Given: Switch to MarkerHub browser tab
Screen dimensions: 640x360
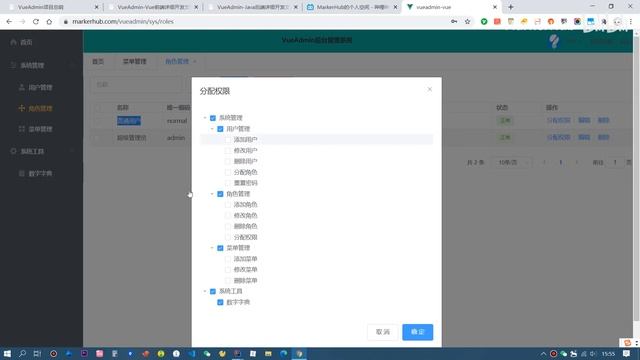Looking at the screenshot, I should pyautogui.click(x=351, y=7).
